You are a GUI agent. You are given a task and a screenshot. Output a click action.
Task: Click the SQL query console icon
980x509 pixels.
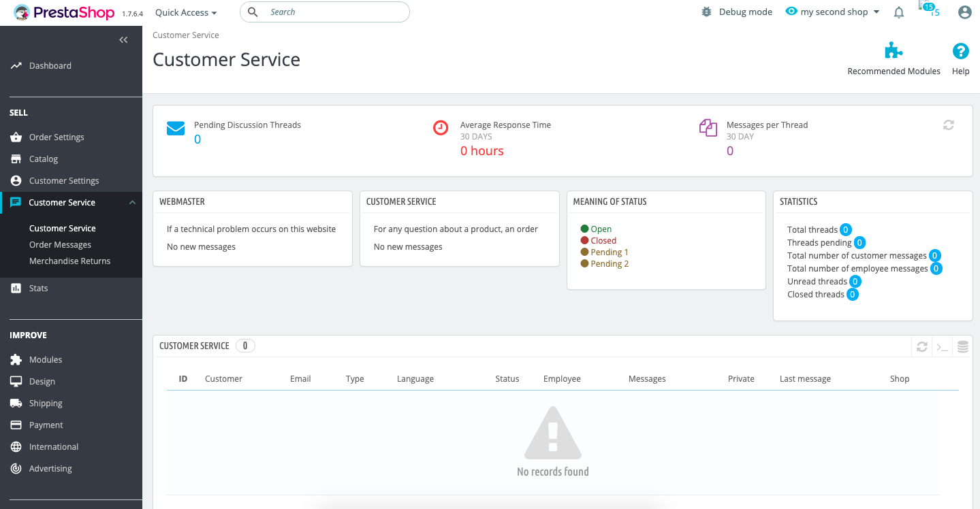(x=942, y=346)
